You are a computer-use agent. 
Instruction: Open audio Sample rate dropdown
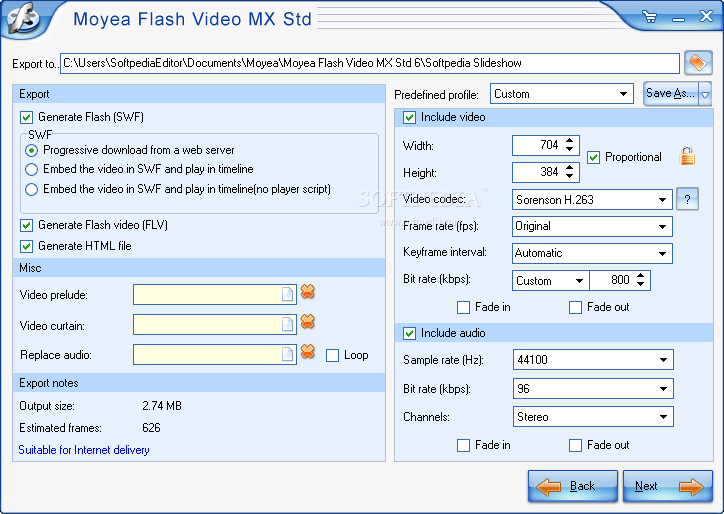663,360
